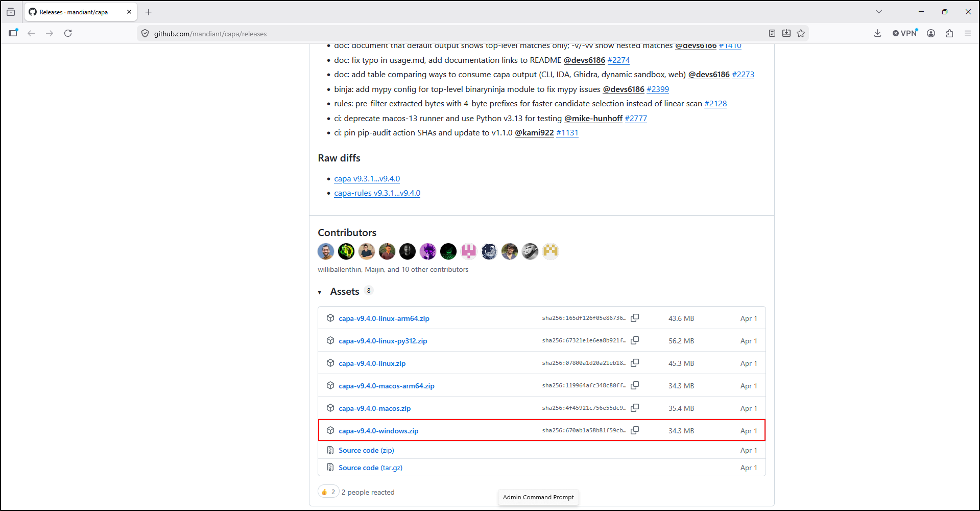Close the Releases · mandiant/capa tab
This screenshot has width=980, height=511.
pyautogui.click(x=129, y=12)
